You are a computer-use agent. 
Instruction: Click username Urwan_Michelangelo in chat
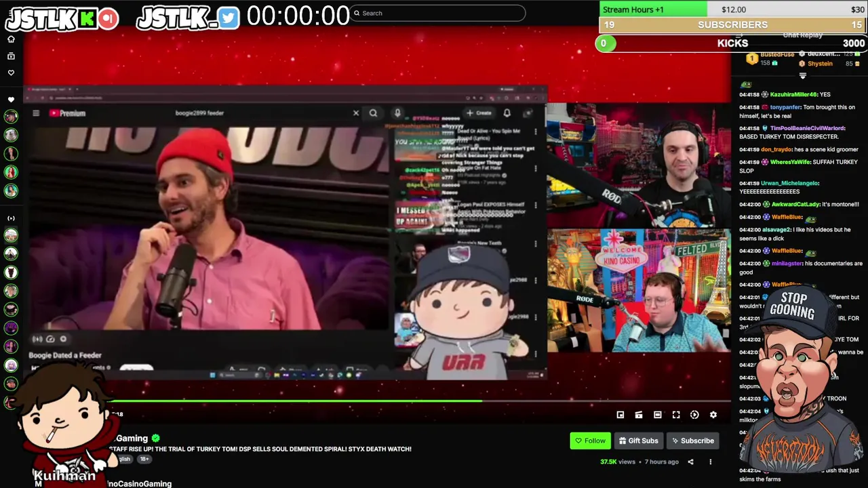pos(790,183)
